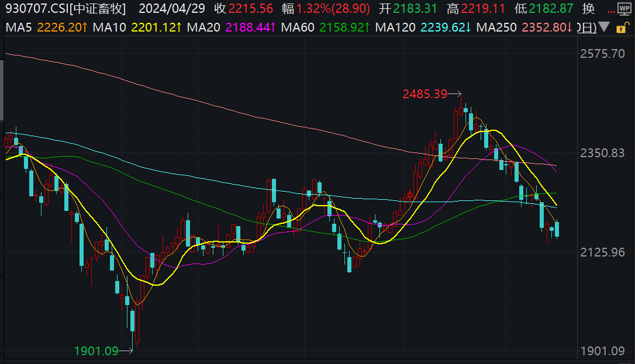Click the gray scrollbar on left edge

[2, 90]
